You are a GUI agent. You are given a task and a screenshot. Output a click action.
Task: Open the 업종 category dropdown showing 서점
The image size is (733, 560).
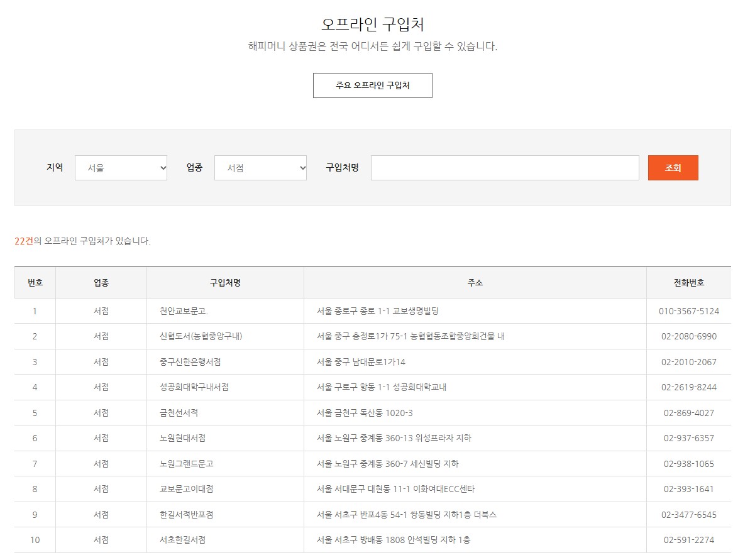260,168
